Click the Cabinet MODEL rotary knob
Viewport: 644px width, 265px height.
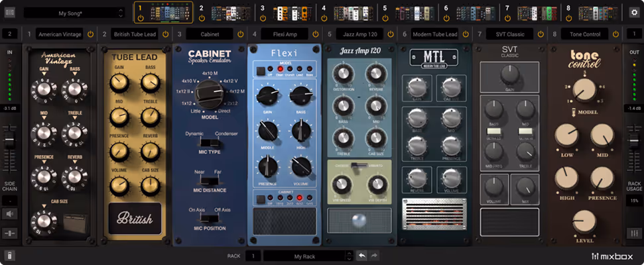click(x=210, y=94)
